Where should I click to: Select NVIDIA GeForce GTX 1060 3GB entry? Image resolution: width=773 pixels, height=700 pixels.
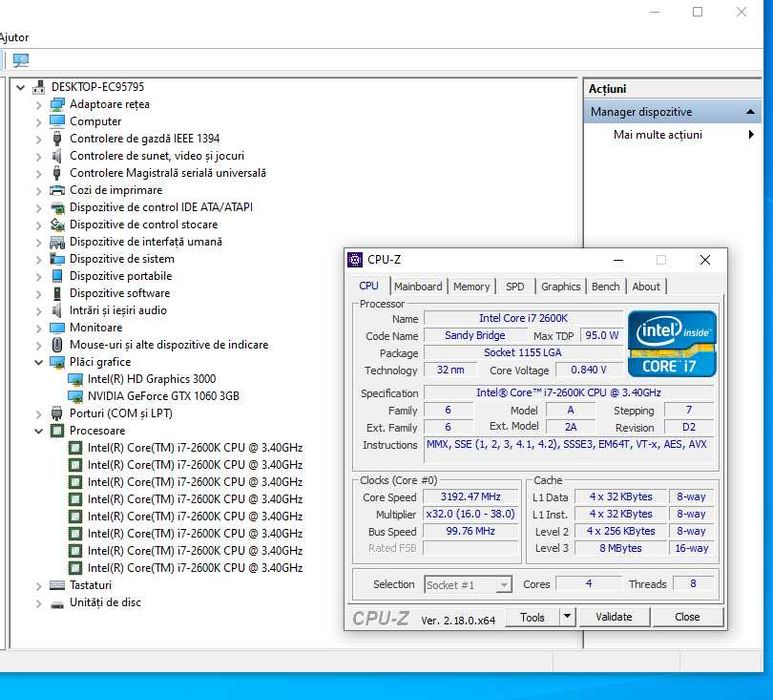pos(163,396)
